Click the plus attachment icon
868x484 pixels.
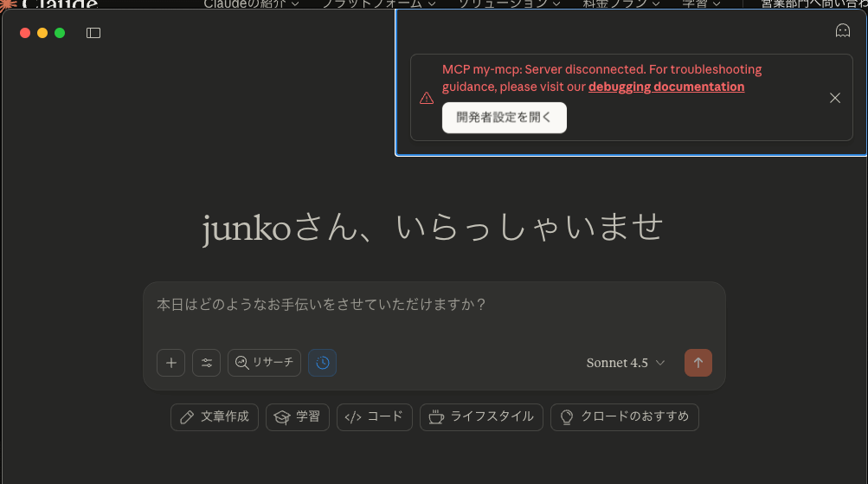170,363
